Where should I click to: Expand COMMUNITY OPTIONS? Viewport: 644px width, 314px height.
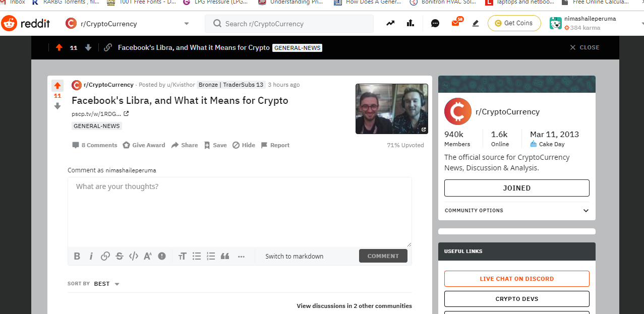click(x=517, y=211)
